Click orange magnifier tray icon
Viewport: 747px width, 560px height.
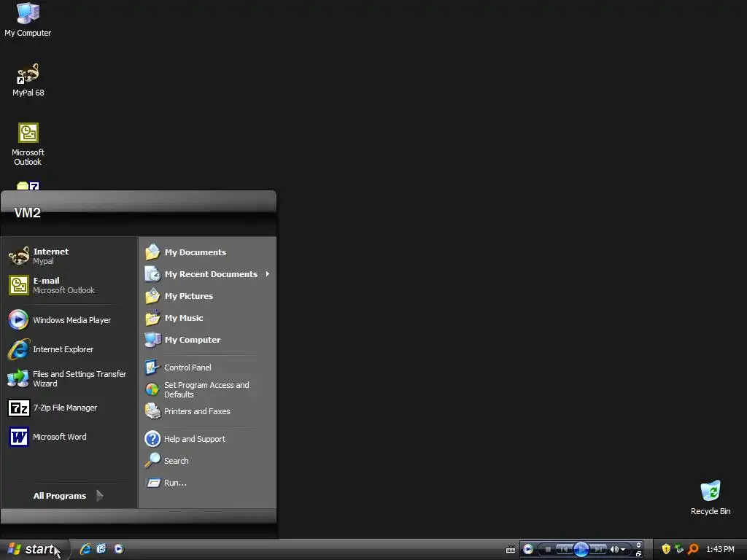[x=693, y=549]
